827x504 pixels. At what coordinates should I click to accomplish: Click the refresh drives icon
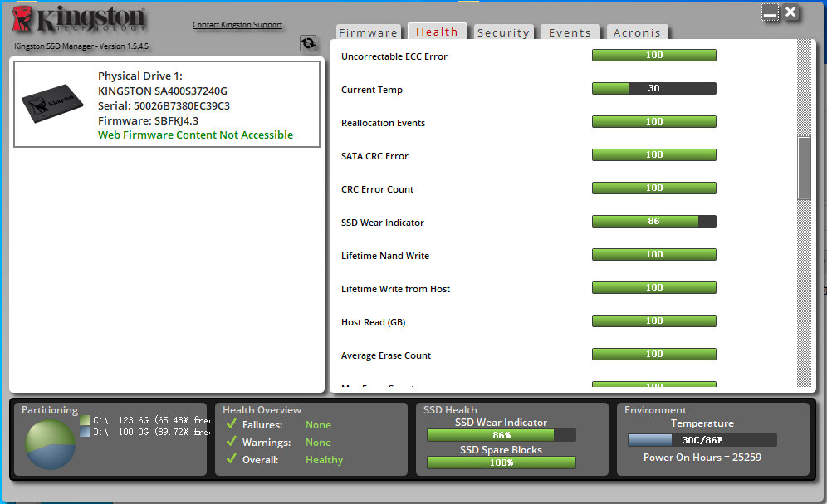point(308,42)
